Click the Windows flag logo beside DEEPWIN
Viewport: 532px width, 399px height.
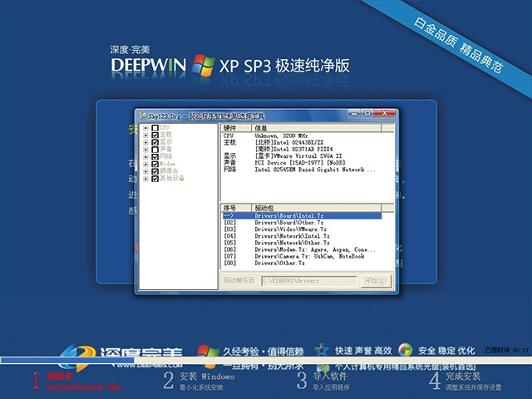203,65
